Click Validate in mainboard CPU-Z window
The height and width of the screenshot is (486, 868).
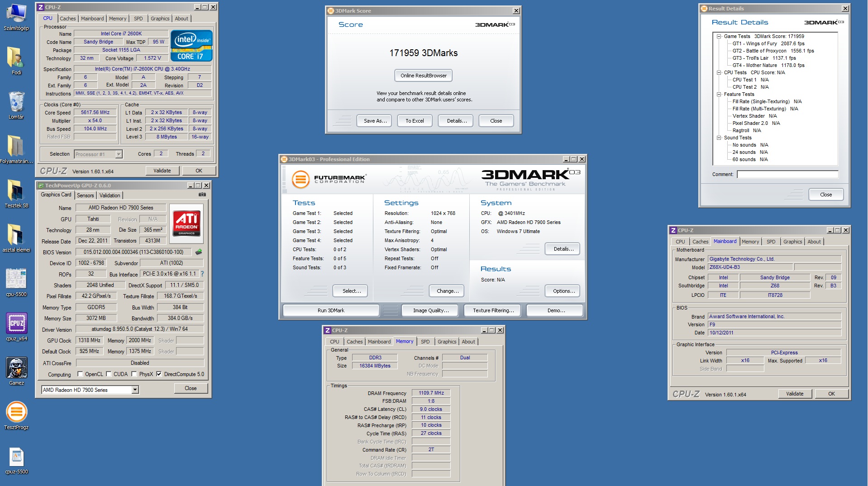[x=795, y=394]
